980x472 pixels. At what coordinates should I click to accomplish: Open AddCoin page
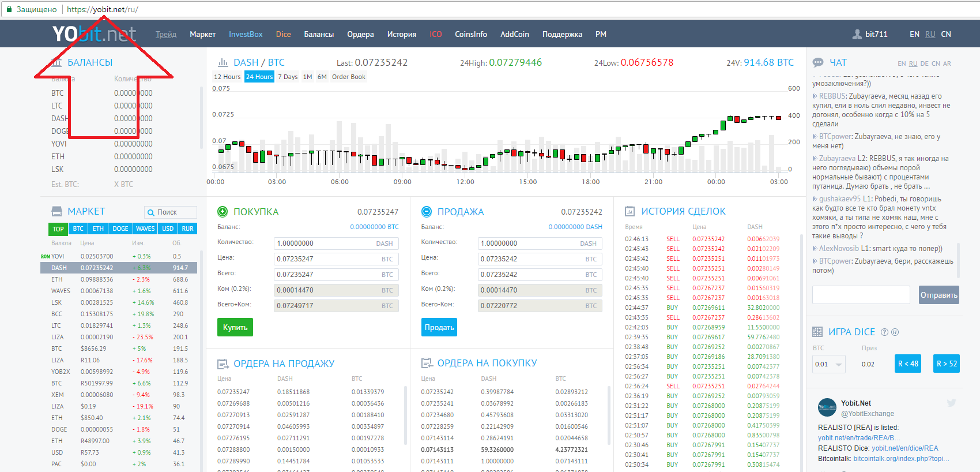click(515, 34)
